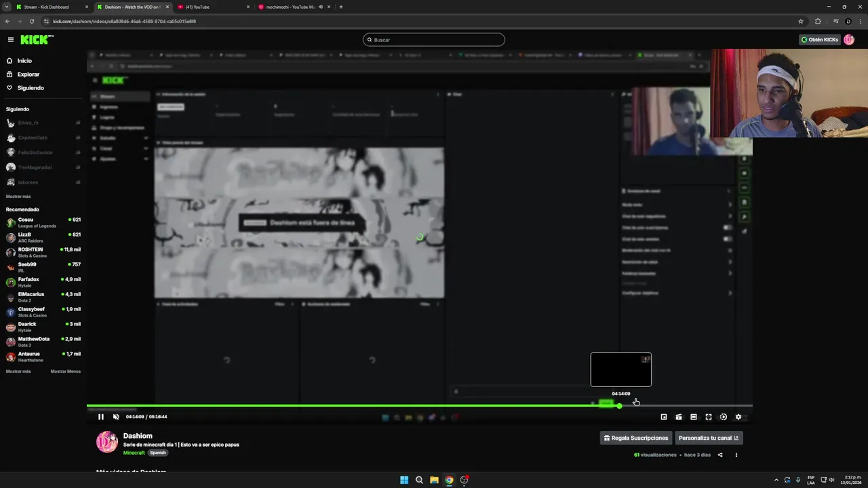Screen dimensions: 868x488
Task: Open the Kick profile avatar menu
Action: [x=849, y=40]
